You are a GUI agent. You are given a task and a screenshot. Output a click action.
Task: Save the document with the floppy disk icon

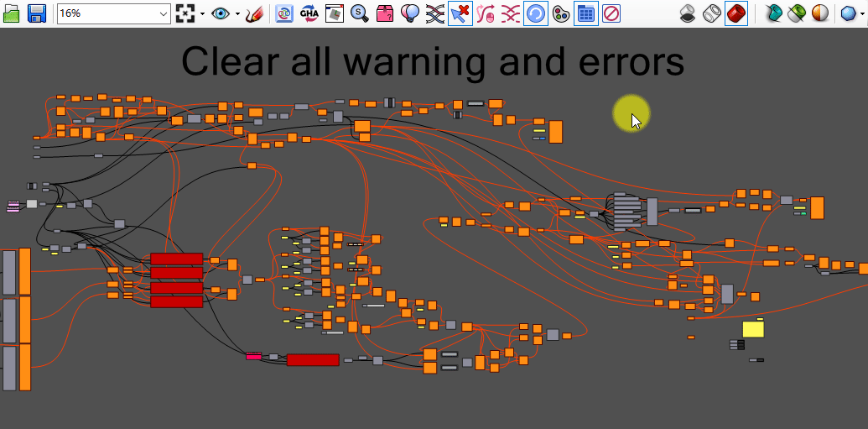pos(37,13)
